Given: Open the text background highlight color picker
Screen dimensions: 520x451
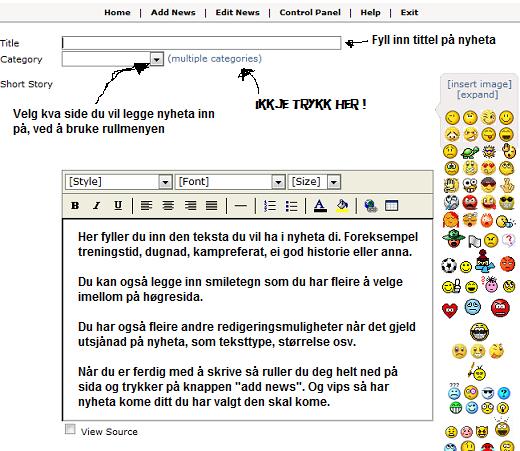Looking at the screenshot, I should click(x=342, y=206).
